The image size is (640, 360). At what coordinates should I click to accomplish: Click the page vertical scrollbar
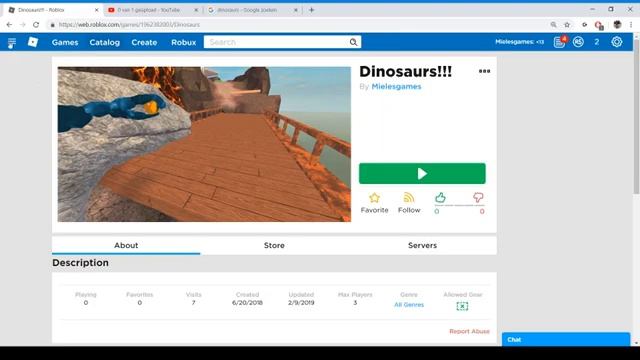636,116
